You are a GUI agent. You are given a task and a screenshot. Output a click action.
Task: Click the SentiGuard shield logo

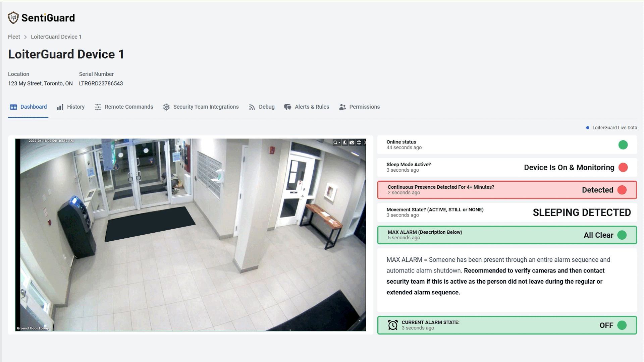tap(13, 18)
